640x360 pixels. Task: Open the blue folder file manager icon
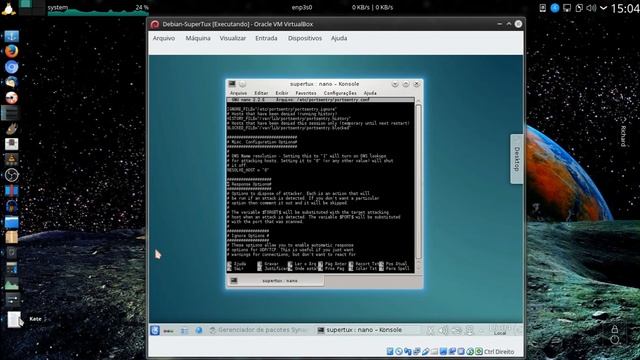11,222
